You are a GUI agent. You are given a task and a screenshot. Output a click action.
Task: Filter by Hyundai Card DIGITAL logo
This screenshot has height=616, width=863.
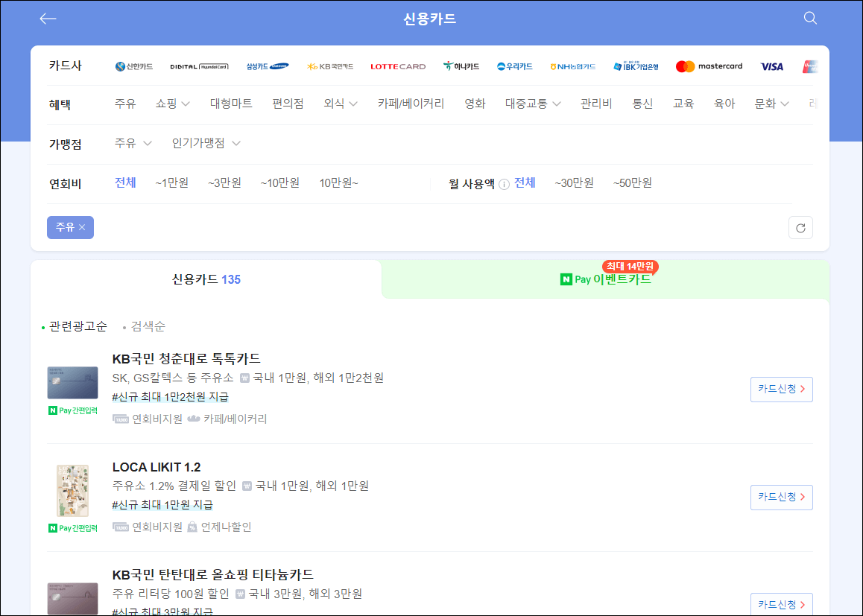pyautogui.click(x=199, y=66)
